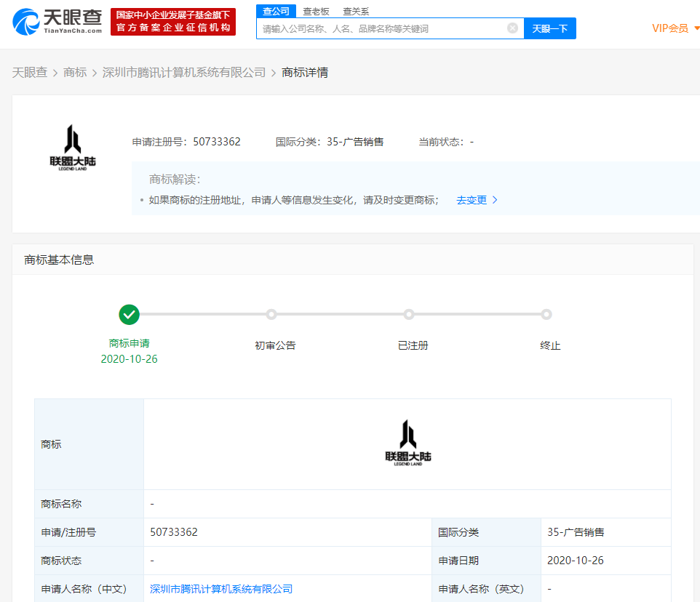Click the 商标状态 row label
700x602 pixels.
pos(61,561)
